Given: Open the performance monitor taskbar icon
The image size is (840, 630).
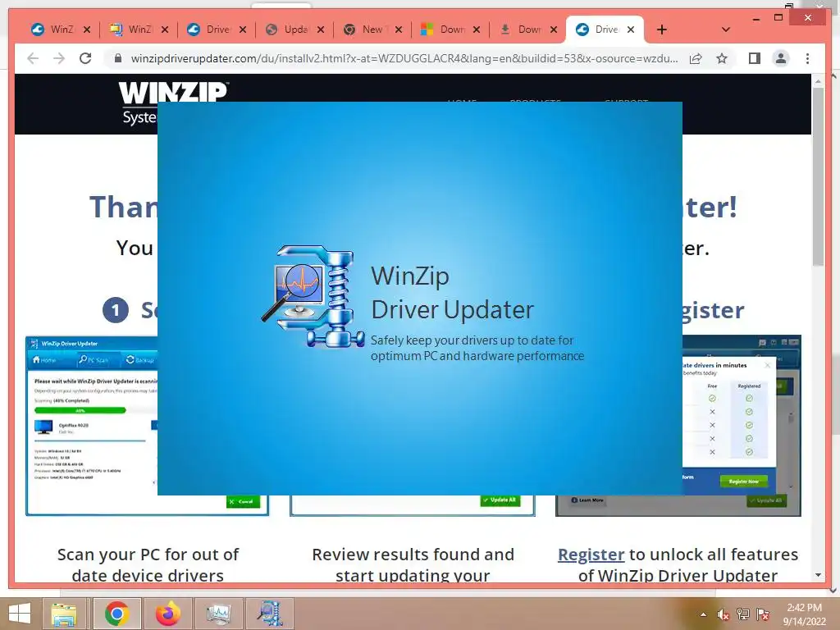Looking at the screenshot, I should pyautogui.click(x=218, y=614).
